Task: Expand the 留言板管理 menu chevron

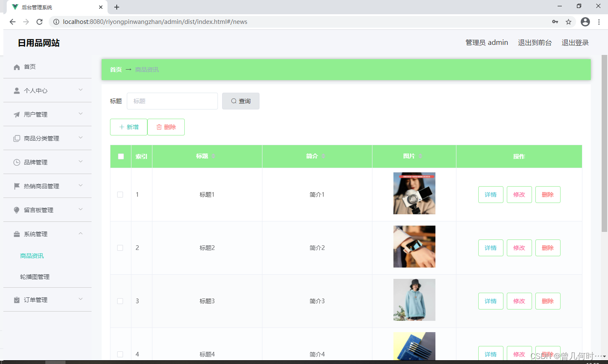Action: coord(81,210)
